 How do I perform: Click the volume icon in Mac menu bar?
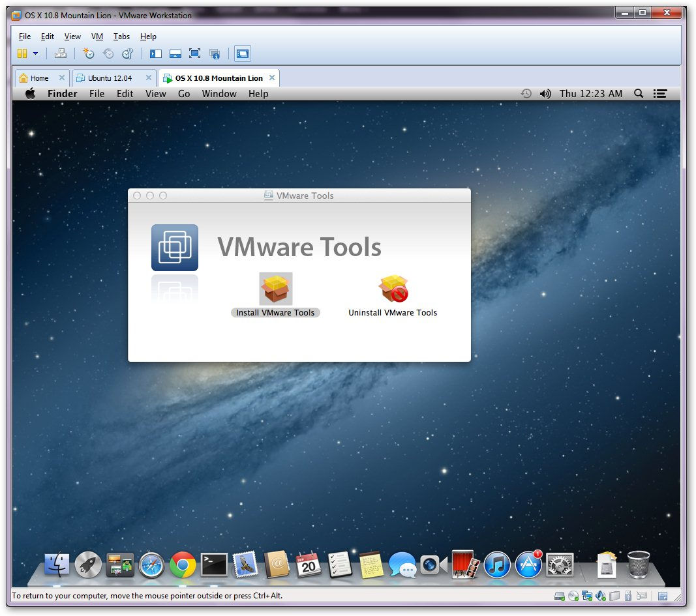(x=545, y=94)
